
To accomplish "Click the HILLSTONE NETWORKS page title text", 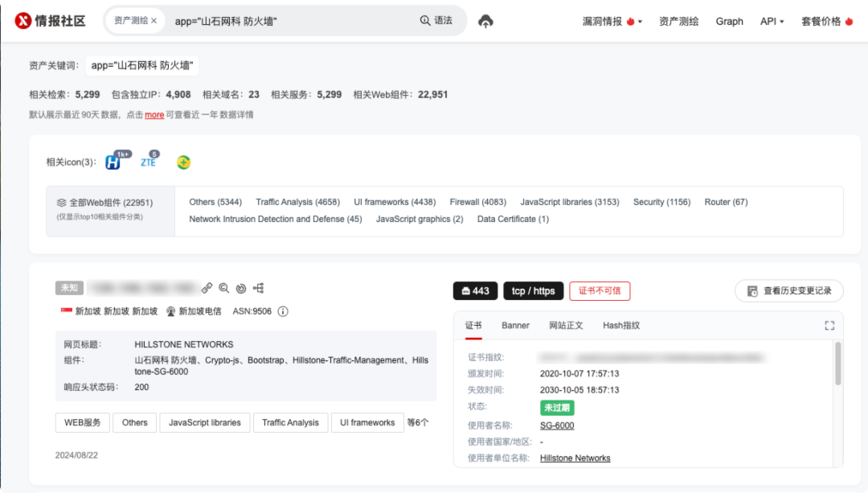I will coord(184,344).
